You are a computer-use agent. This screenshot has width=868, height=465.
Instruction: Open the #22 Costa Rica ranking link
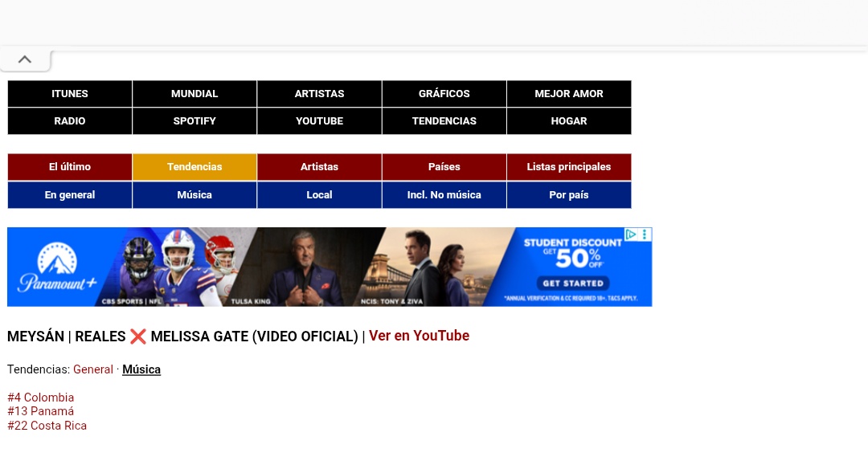(x=47, y=426)
